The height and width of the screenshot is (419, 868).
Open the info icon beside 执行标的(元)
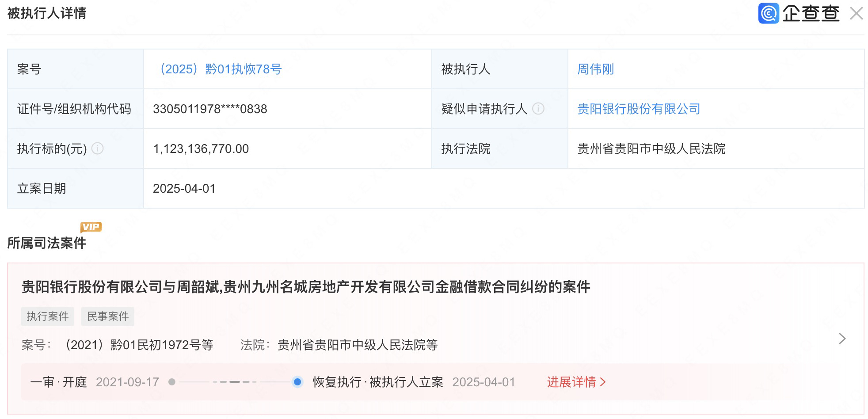pos(97,149)
